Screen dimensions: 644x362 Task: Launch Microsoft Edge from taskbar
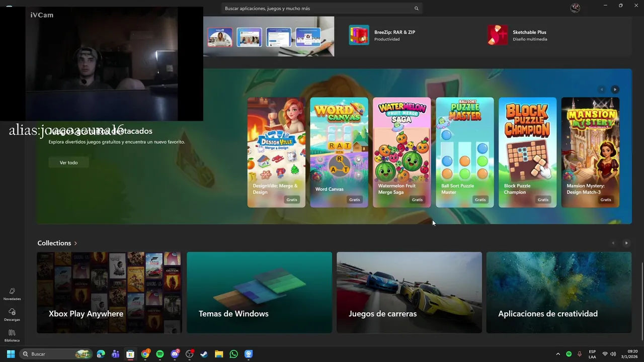(x=101, y=354)
